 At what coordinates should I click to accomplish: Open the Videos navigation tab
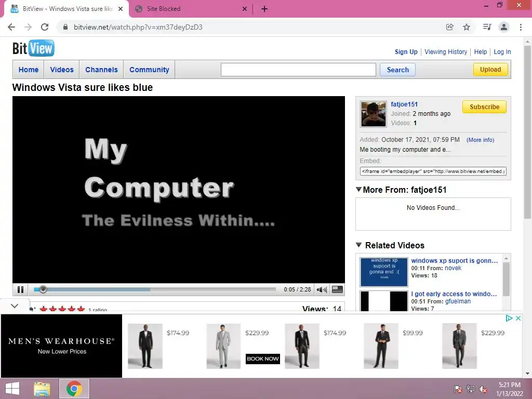(62, 70)
